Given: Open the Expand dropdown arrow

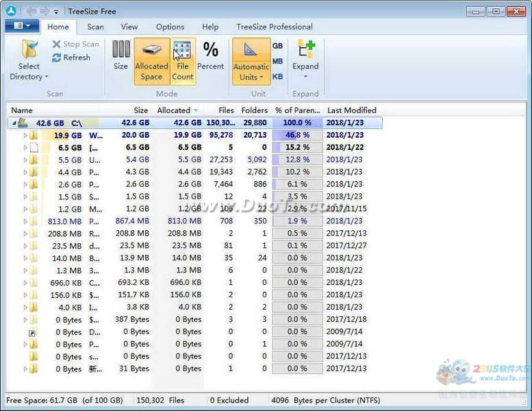Looking at the screenshot, I should [x=305, y=77].
